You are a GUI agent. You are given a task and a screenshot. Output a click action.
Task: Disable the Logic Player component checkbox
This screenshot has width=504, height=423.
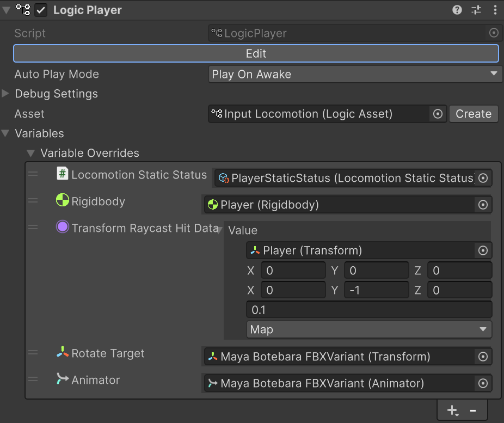(41, 10)
